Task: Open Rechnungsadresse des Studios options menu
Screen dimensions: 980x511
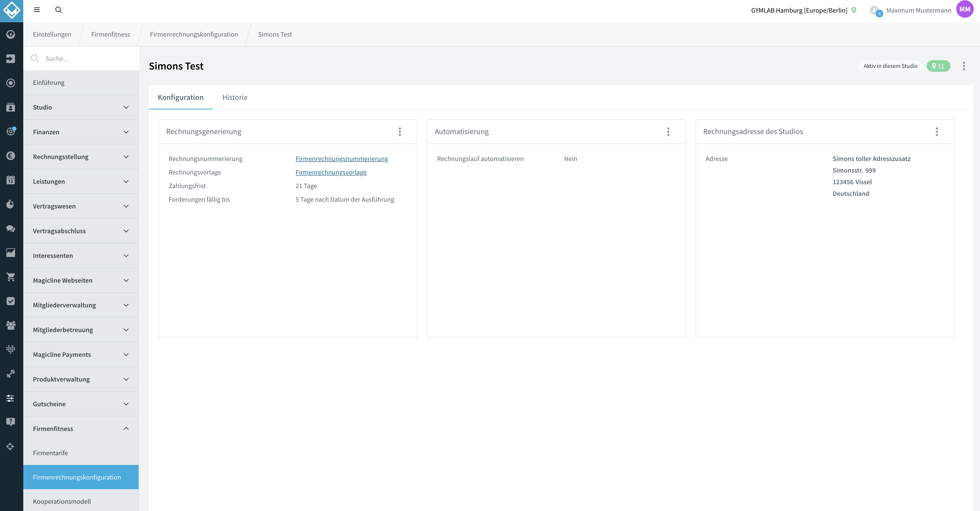Action: [937, 132]
